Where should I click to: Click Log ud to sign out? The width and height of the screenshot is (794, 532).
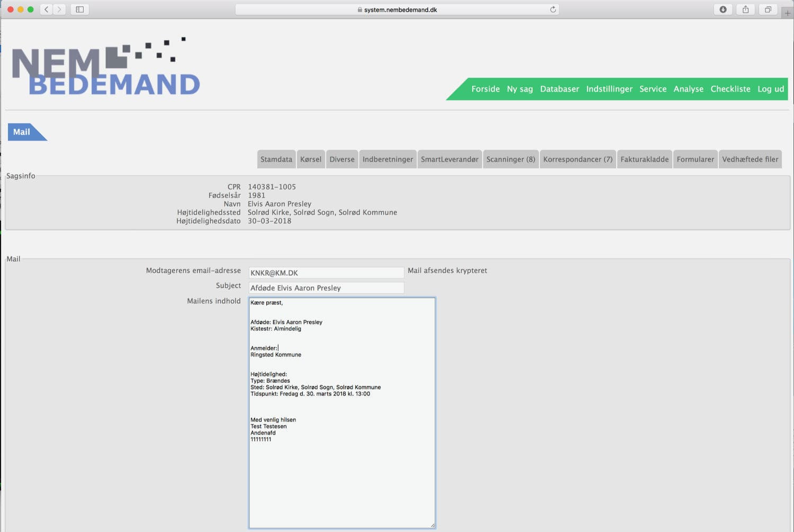click(x=771, y=89)
